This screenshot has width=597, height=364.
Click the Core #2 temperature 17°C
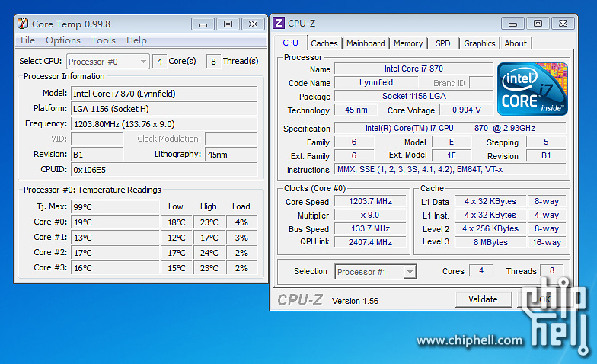tap(114, 253)
